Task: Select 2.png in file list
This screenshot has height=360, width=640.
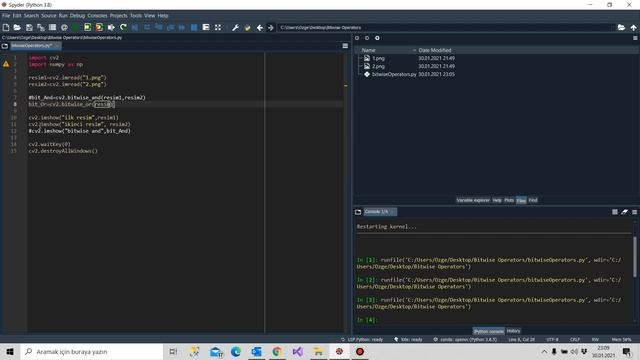Action: [x=378, y=66]
